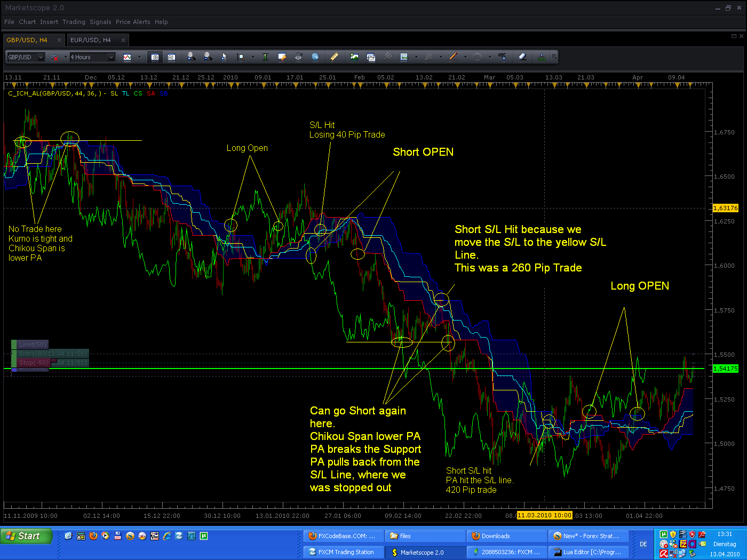
Task: Open the GBP/USD symbol dropdown
Action: [x=26, y=57]
